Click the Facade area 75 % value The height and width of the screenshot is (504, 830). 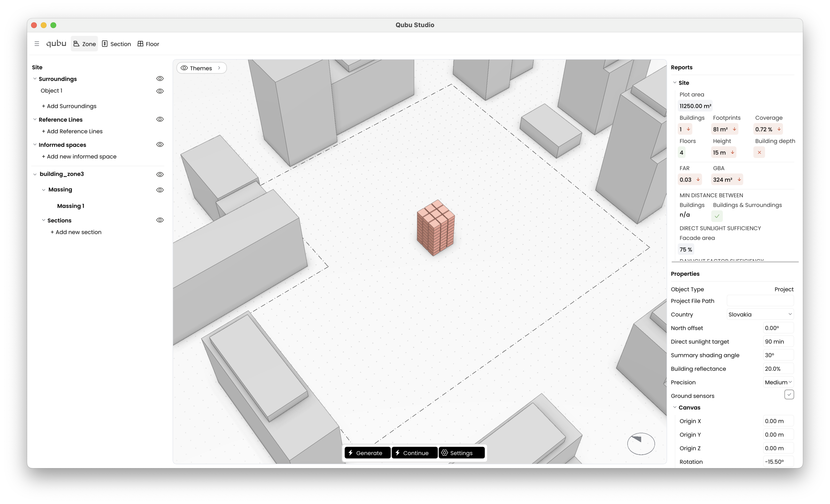point(686,250)
